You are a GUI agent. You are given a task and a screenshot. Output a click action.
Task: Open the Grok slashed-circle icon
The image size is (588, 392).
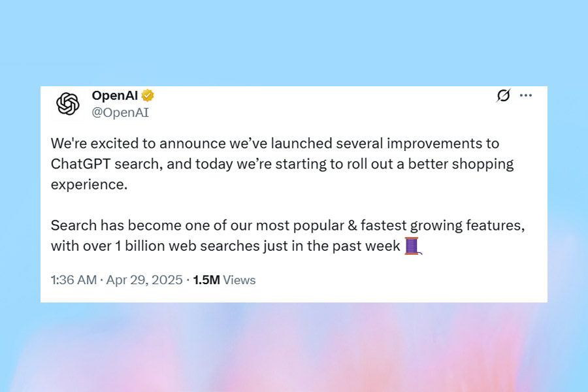pos(503,96)
